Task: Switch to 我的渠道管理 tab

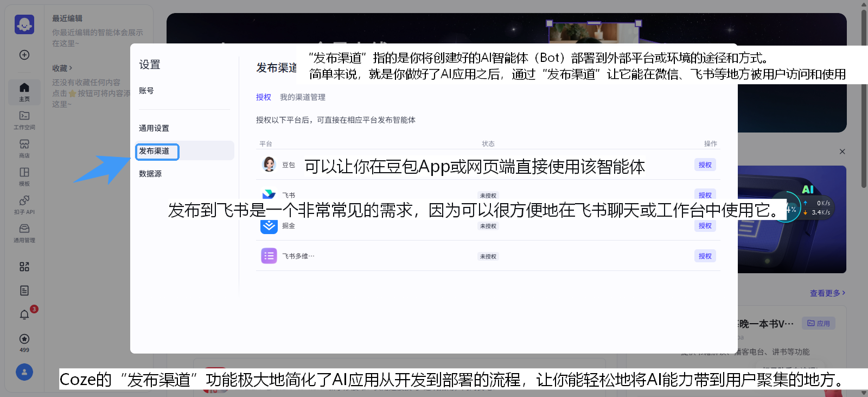Action: [303, 97]
